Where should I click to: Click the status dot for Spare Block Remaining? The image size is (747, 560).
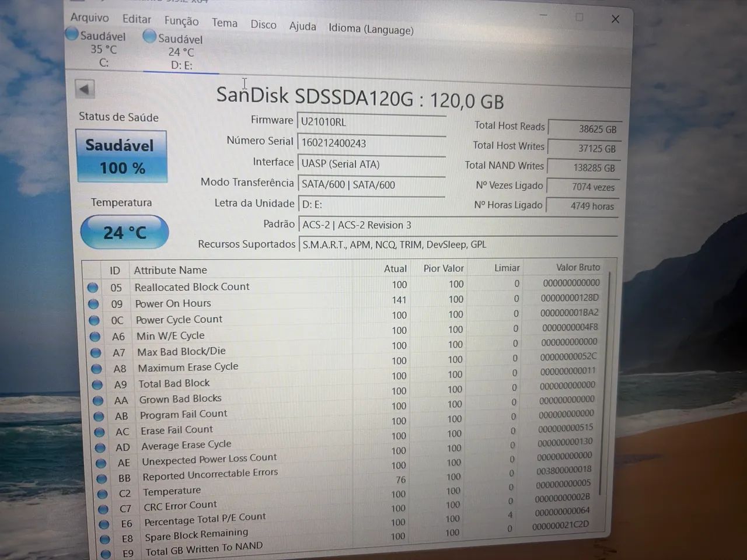(x=105, y=540)
